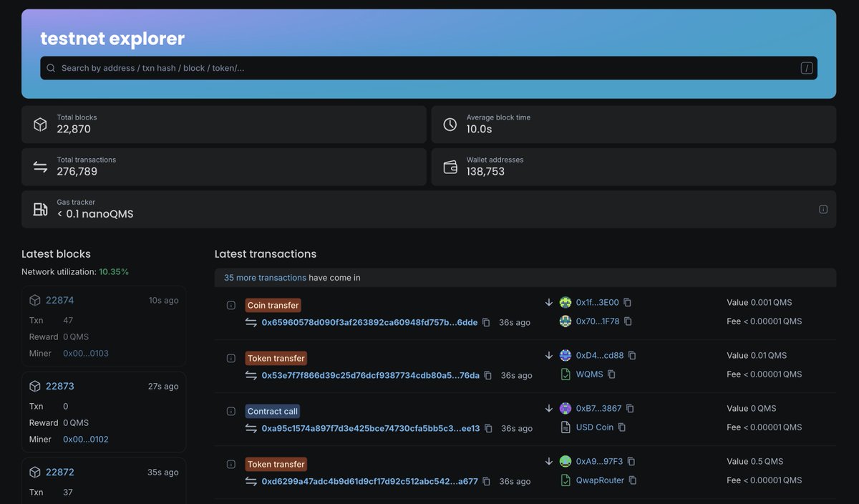Copy transaction hash ending a677
859x504 pixels.
coord(486,481)
